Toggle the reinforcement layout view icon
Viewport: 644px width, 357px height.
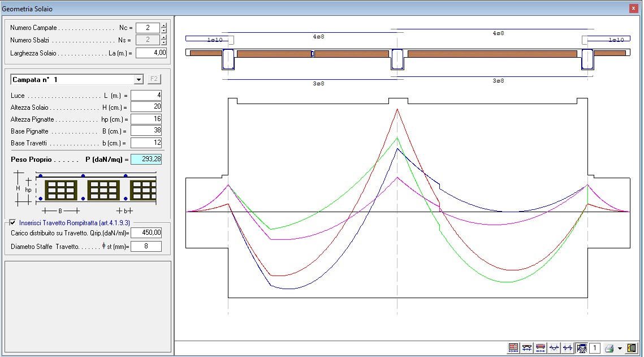(x=582, y=348)
